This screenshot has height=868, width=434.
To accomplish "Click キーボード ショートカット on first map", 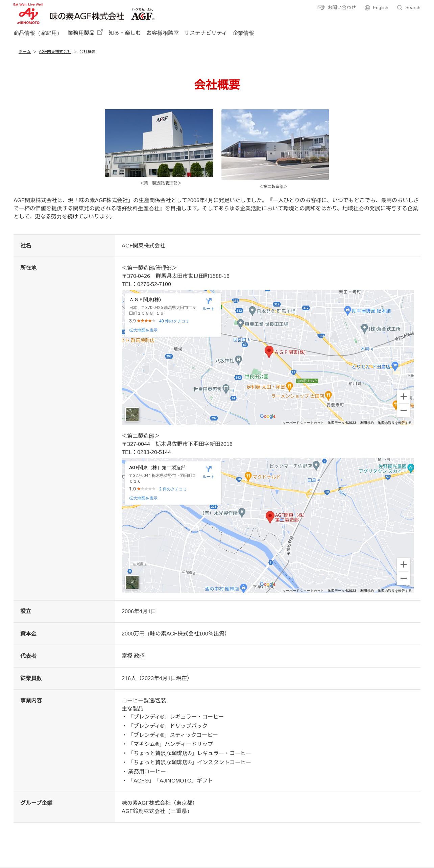I will [x=303, y=423].
